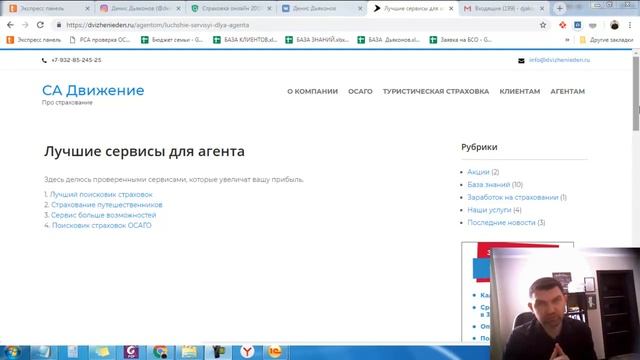Open the РСА проверка ОС bookmark
This screenshot has height=360, width=640.
[x=100, y=40]
